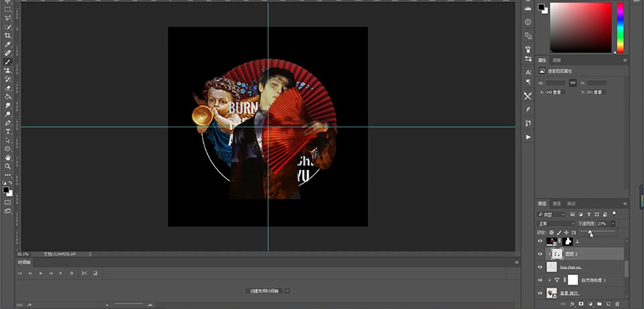Pick a color in the color field
The height and width of the screenshot is (309, 644).
tap(581, 27)
